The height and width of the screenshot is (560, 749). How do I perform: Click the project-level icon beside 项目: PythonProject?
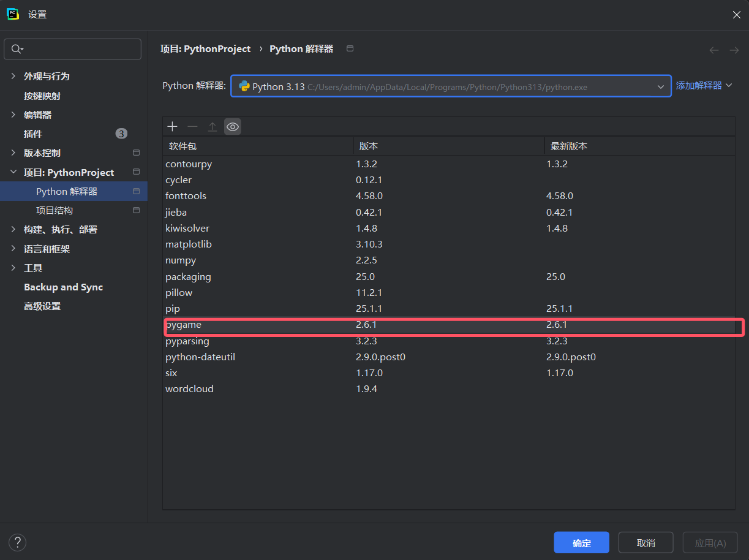pos(137,172)
